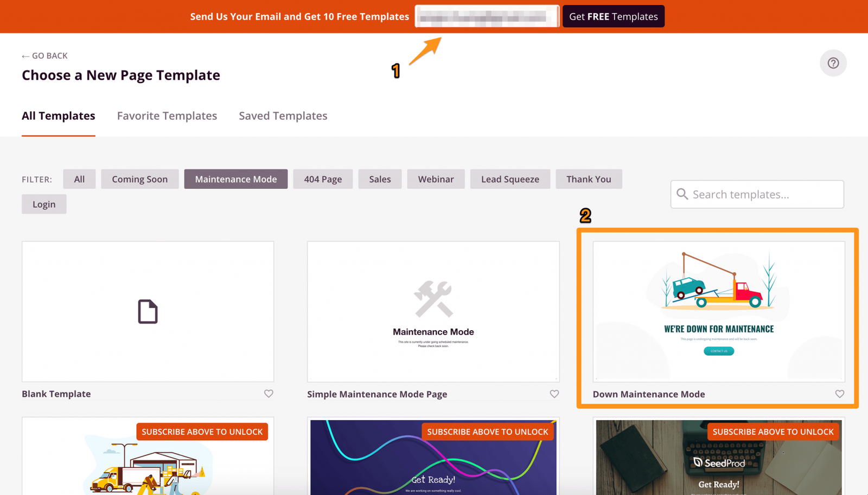Select the Down Maintenance Mode thumbnail
868x495 pixels.
pos(718,311)
